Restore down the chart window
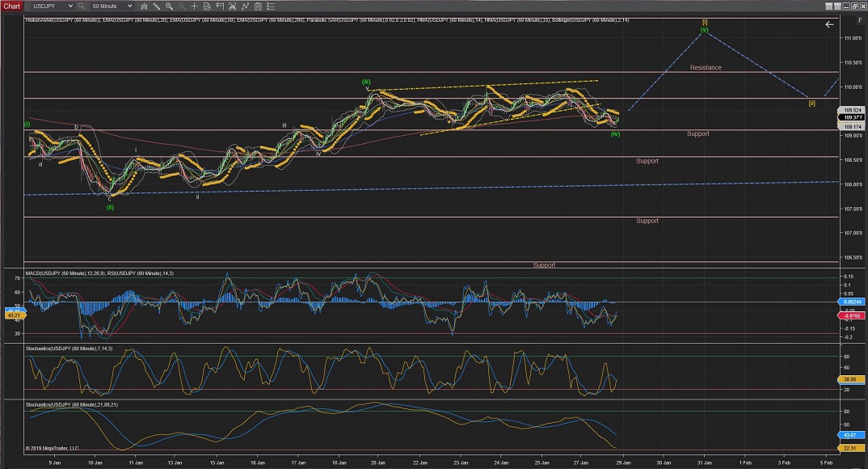 (x=855, y=6)
